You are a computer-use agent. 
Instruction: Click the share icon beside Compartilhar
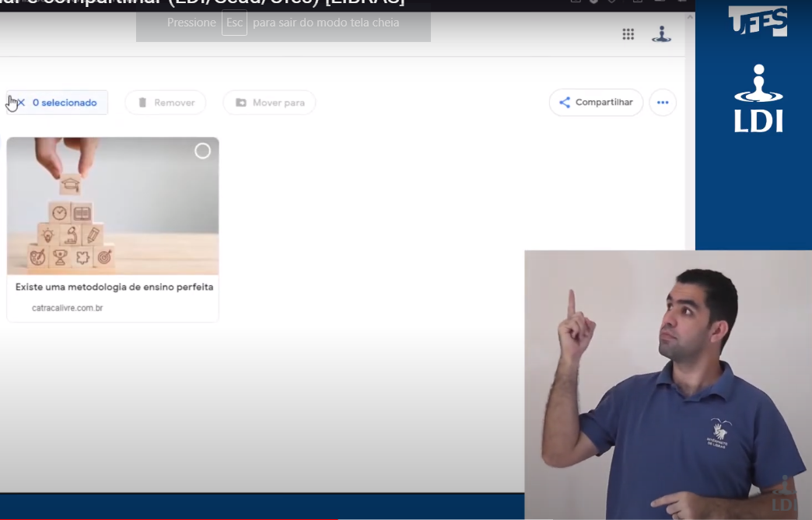pos(565,103)
